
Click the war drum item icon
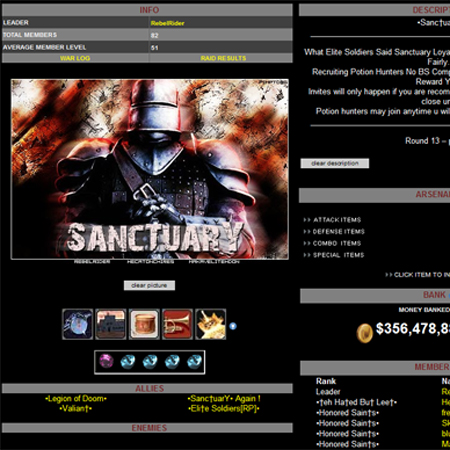[144, 324]
